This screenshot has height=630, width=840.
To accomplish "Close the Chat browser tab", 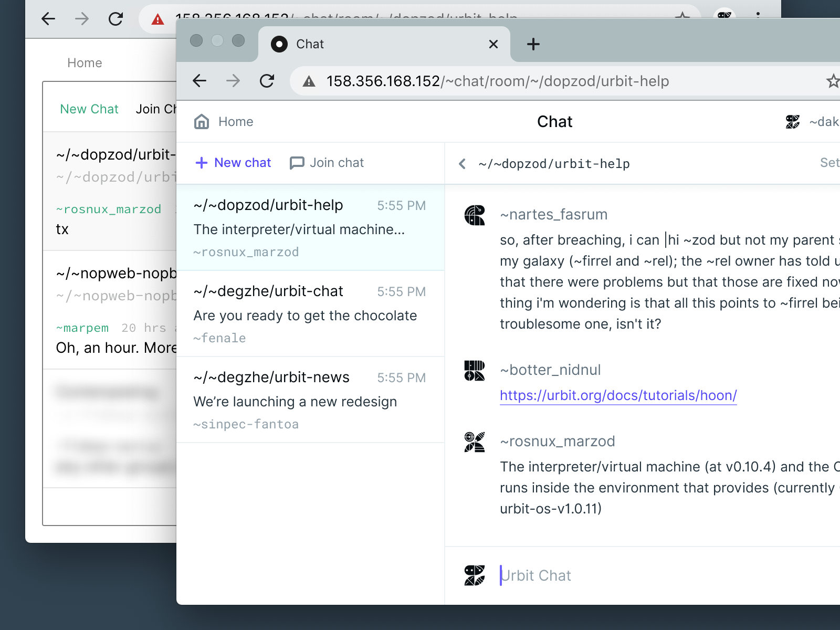I will click(493, 44).
